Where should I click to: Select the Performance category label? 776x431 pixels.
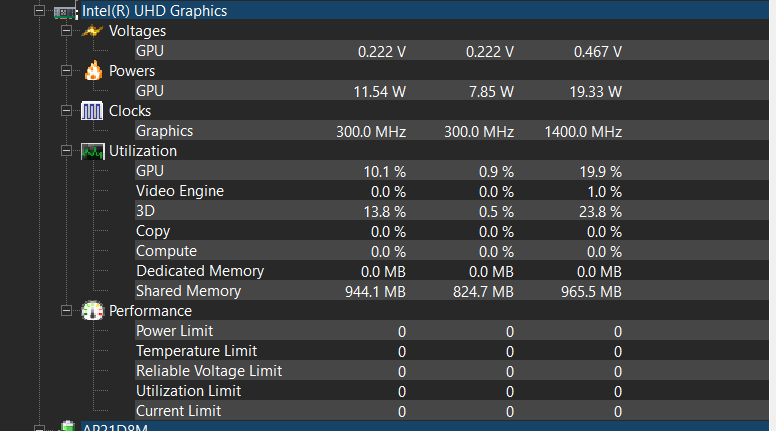(x=150, y=311)
